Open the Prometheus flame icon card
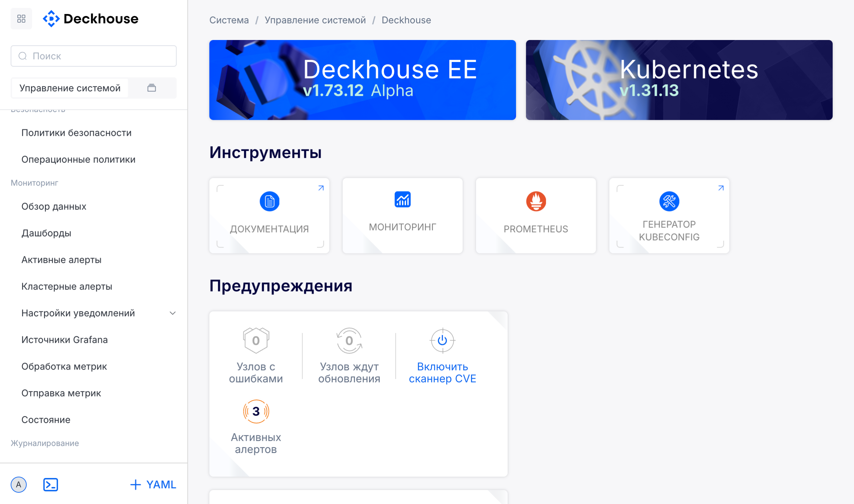Screen dimensions: 854x504 pyautogui.click(x=535, y=215)
